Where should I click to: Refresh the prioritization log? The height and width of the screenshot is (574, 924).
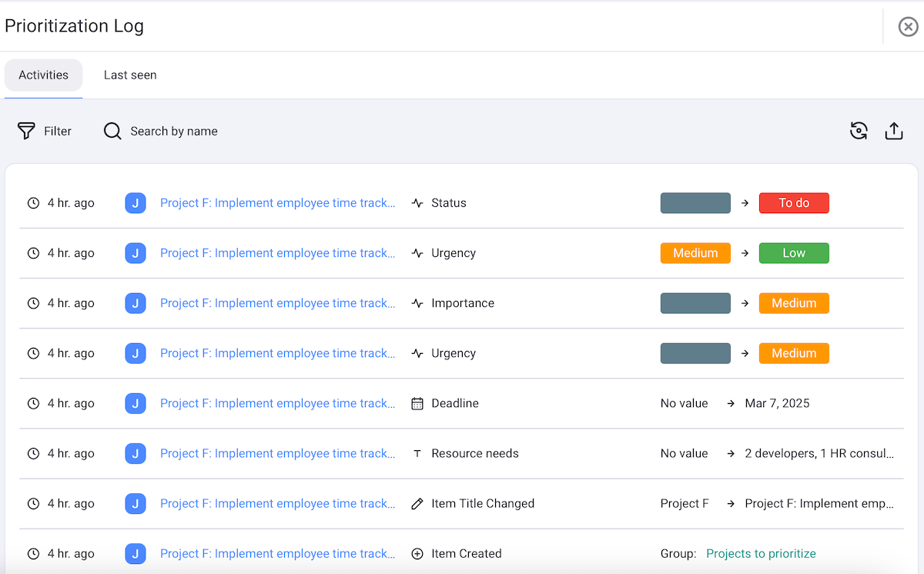859,131
